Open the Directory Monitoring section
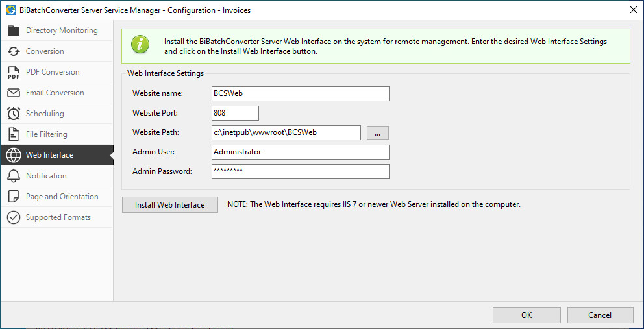Viewport: 644px width, 329px height. click(x=62, y=30)
